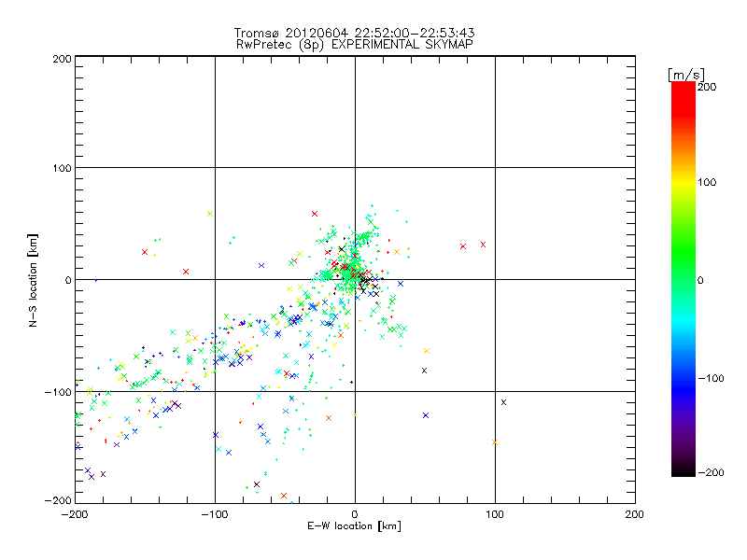Viewport: 747px width, 560px height.
Task: Click the -100 tick label on the E-W axis
Action: [x=214, y=514]
